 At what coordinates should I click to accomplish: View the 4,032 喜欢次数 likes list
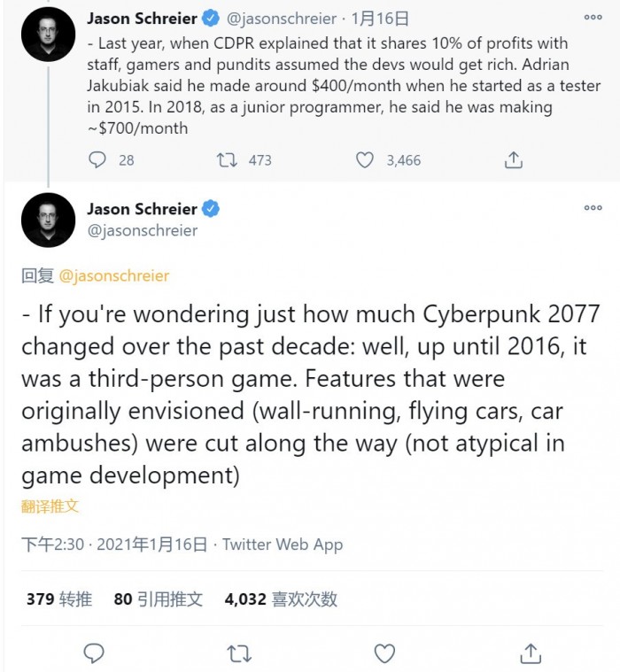[281, 599]
